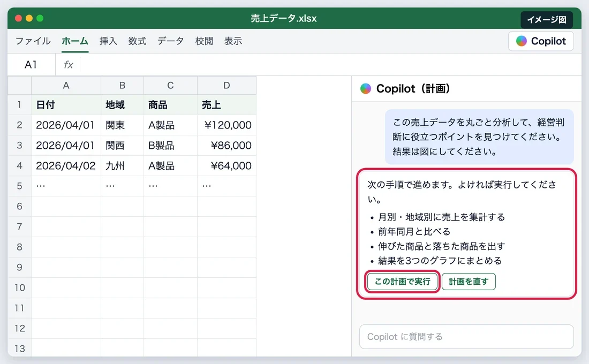This screenshot has width=589, height=364.
Task: Click the A1 name box
Action: pyautogui.click(x=31, y=65)
